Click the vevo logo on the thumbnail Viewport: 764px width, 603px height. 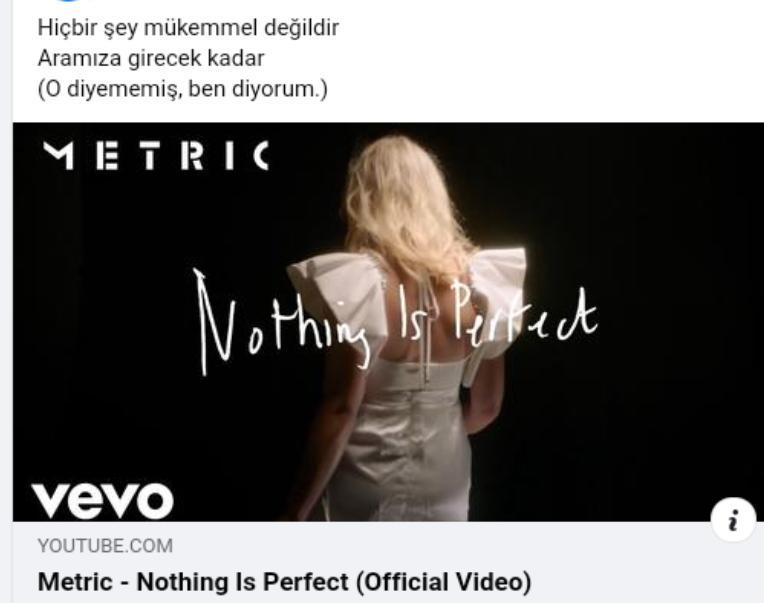click(x=103, y=501)
